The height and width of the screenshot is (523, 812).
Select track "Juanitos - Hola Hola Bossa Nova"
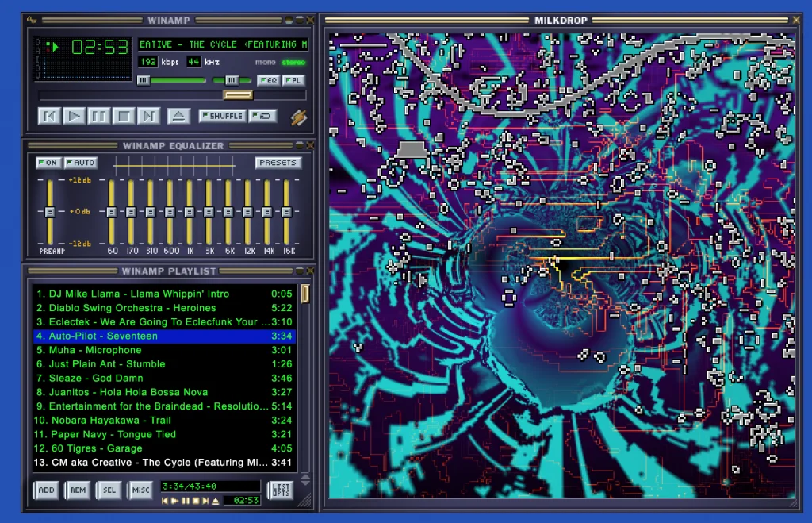164,392
